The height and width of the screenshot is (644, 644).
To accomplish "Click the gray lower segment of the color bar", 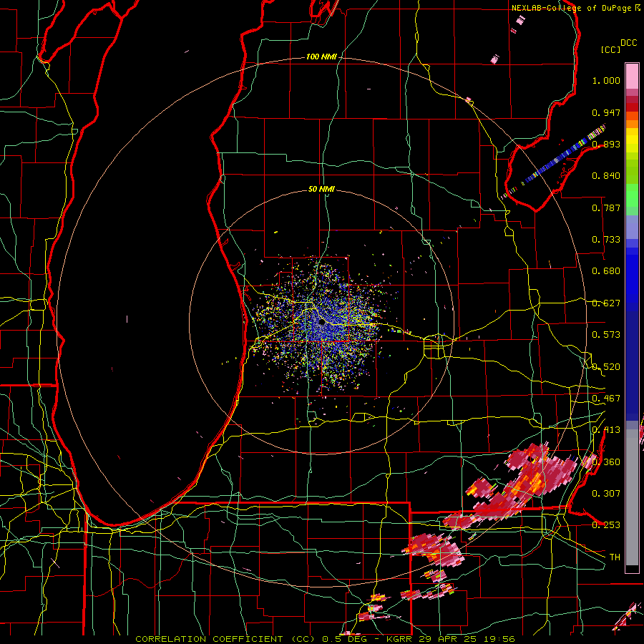I will 632,497.
